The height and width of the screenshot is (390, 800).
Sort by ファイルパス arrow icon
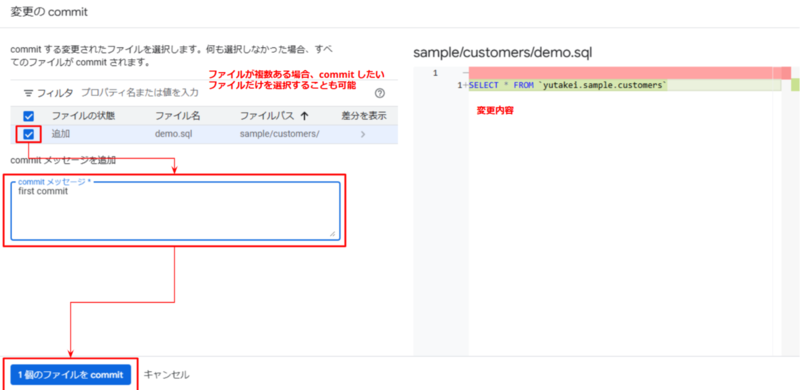tap(305, 116)
